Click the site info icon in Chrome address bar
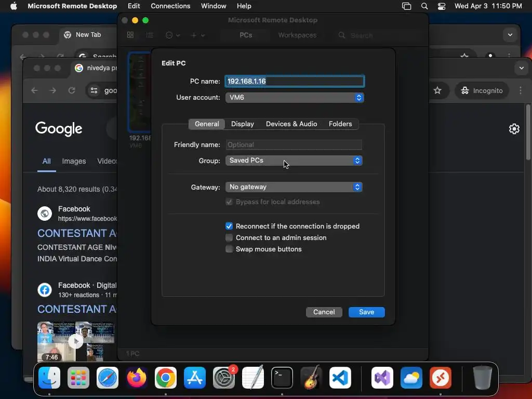 point(94,90)
